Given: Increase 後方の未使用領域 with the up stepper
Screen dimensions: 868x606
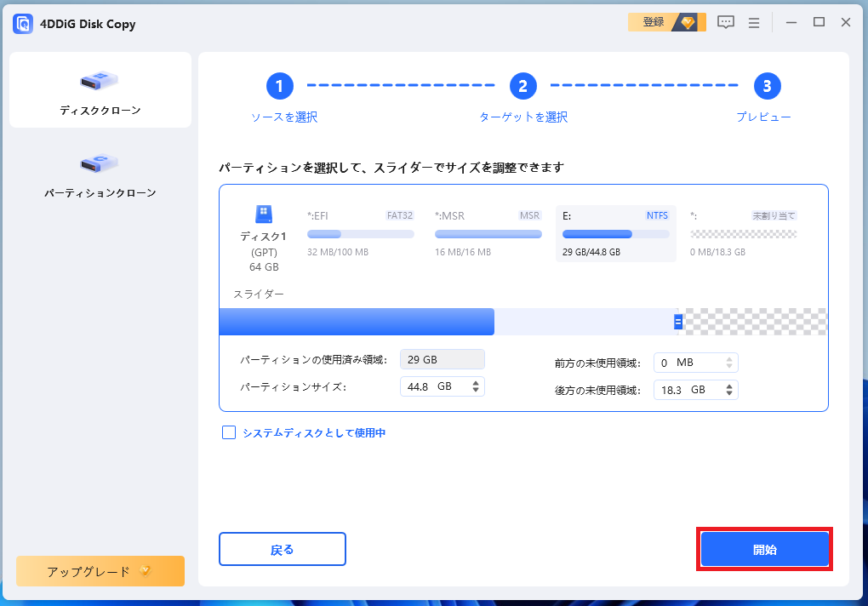Looking at the screenshot, I should coord(728,386).
